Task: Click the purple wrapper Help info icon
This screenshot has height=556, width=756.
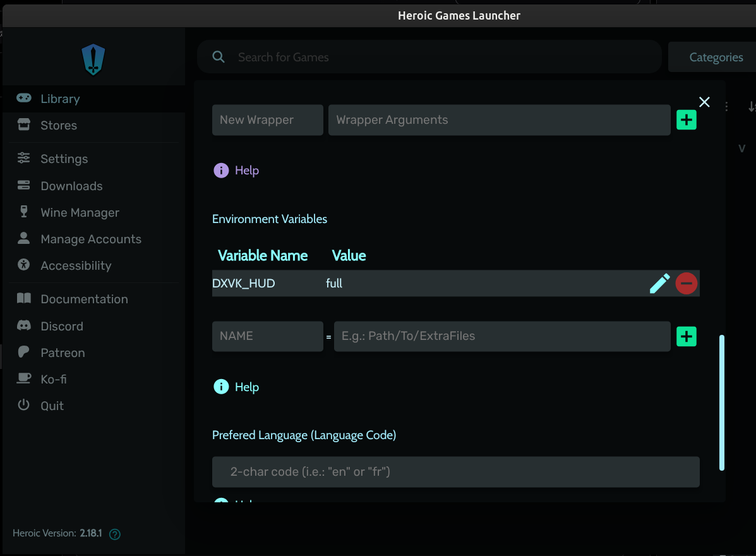Action: [x=221, y=170]
